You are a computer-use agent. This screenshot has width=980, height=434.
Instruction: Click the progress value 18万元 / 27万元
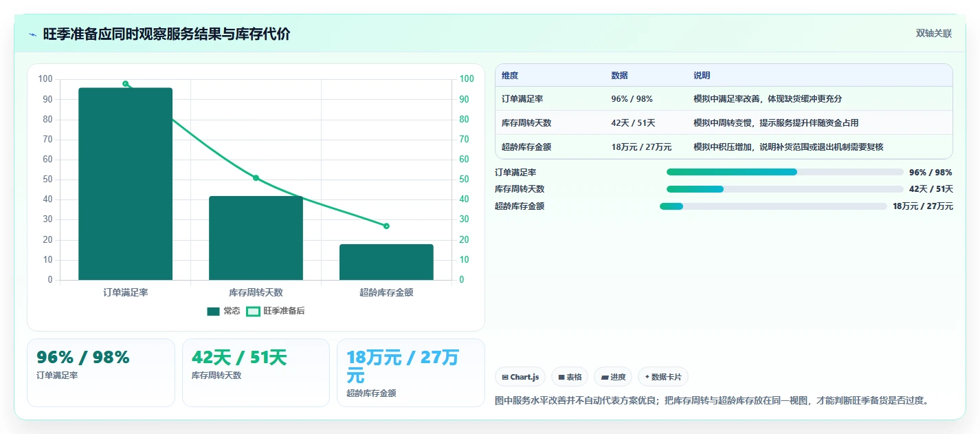923,206
